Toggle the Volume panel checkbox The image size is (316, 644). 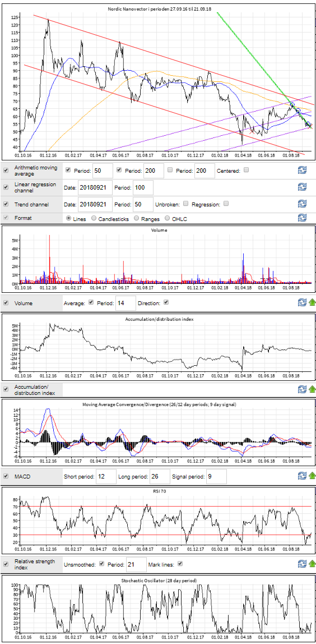tap(6, 303)
